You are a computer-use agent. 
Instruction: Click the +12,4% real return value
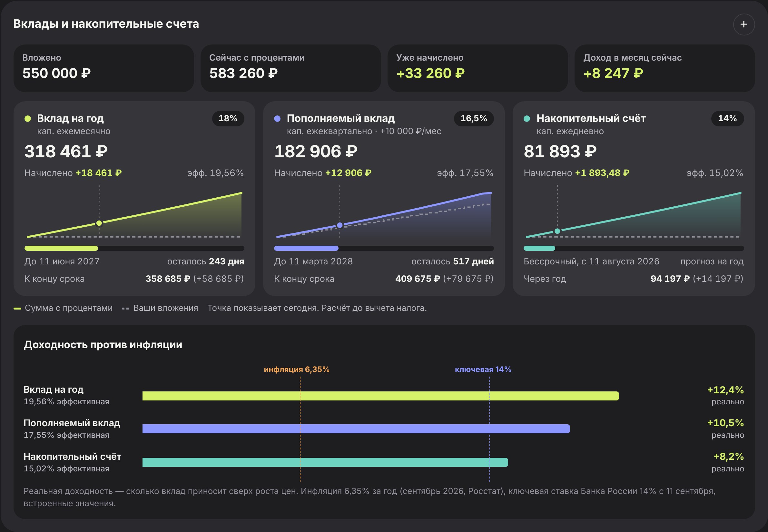point(725,390)
